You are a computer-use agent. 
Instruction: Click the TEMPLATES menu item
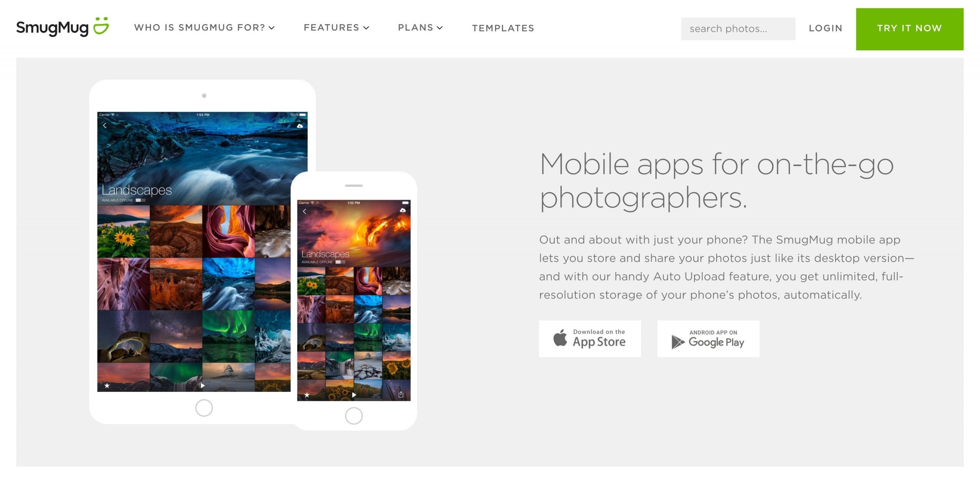coord(503,27)
